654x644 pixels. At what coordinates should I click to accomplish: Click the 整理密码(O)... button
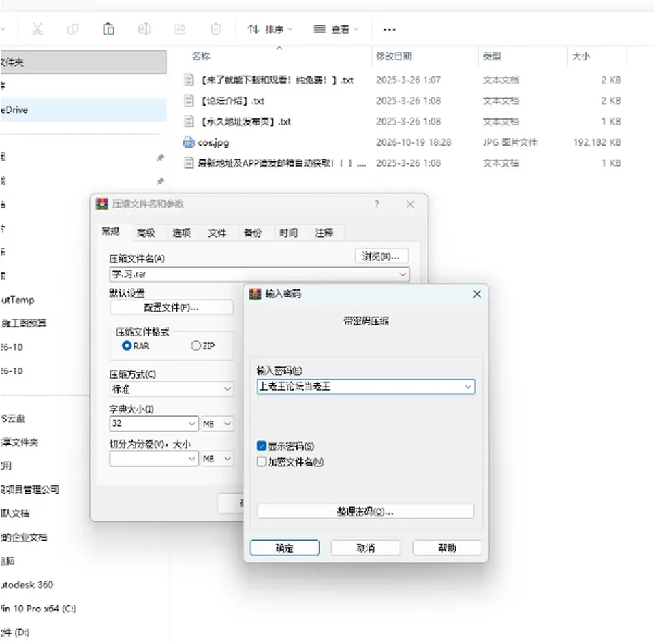click(x=365, y=511)
